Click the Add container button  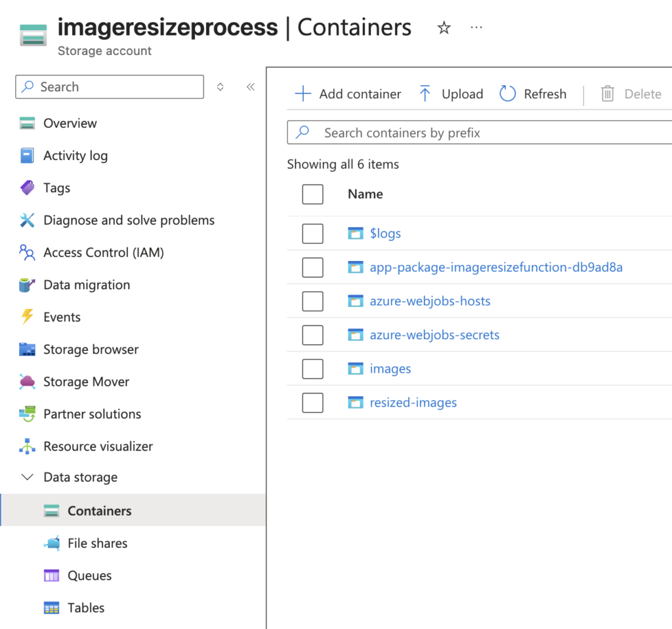coord(348,94)
